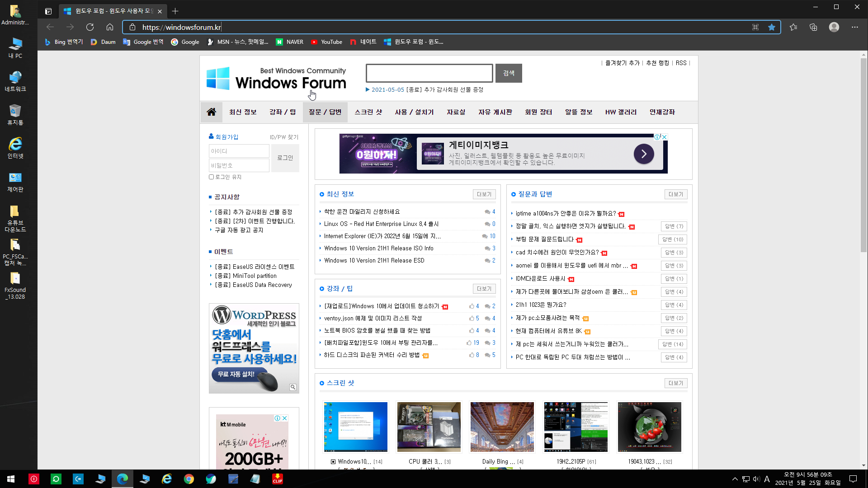Click the Refresh page icon
Image resolution: width=868 pixels, height=488 pixels.
90,27
